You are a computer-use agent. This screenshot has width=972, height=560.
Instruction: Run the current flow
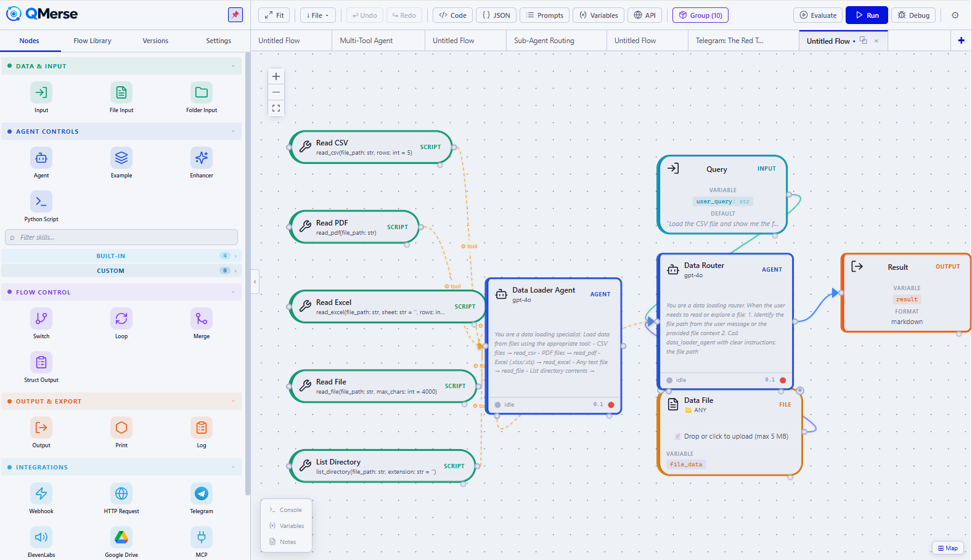(x=867, y=15)
